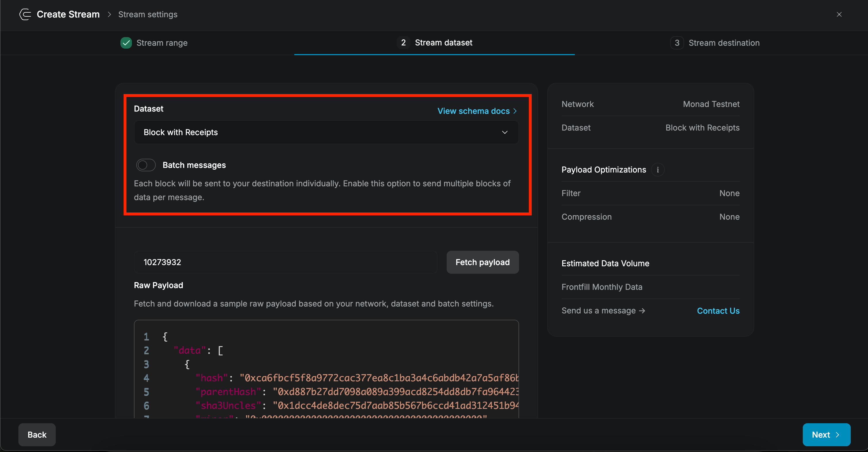Image resolution: width=868 pixels, height=452 pixels.
Task: Go to Stream destination step
Action: tap(715, 43)
